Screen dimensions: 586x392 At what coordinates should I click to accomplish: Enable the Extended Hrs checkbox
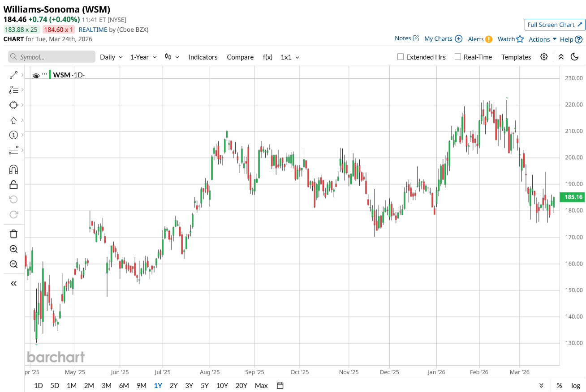401,57
